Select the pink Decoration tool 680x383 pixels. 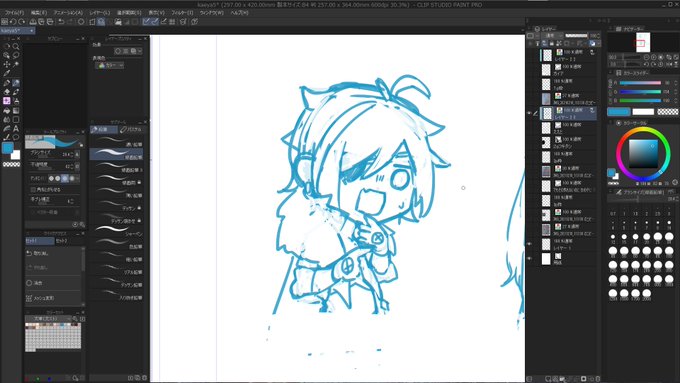click(x=7, y=101)
